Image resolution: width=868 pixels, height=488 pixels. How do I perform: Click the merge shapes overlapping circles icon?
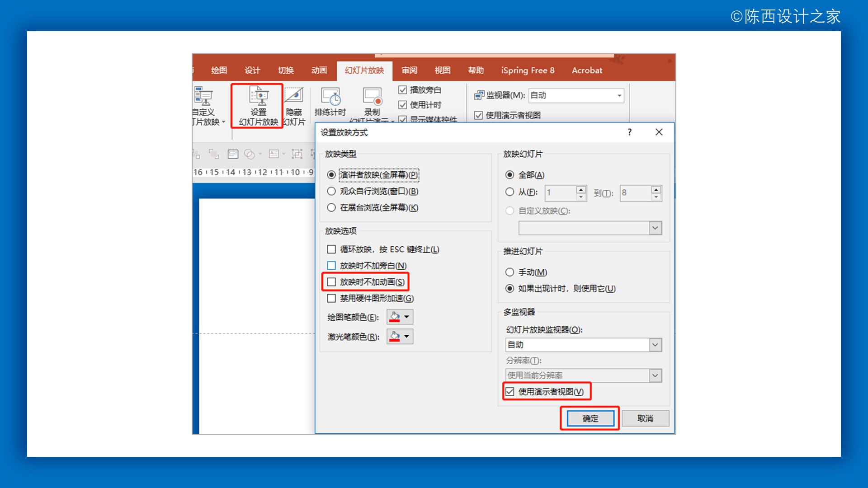tap(249, 154)
